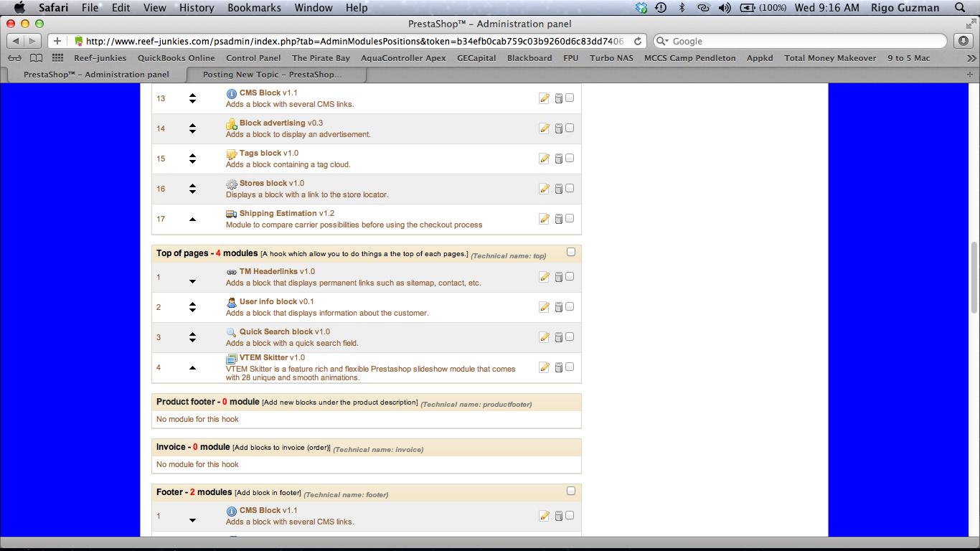The height and width of the screenshot is (551, 980).
Task: Delete the Footer CMS Block
Action: coord(559,516)
